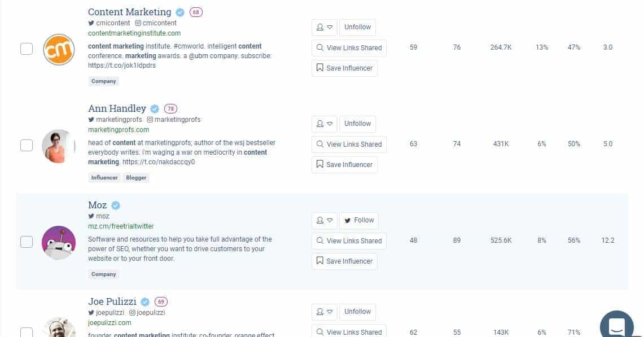Expand the person dropdown in Moz row

(x=325, y=220)
